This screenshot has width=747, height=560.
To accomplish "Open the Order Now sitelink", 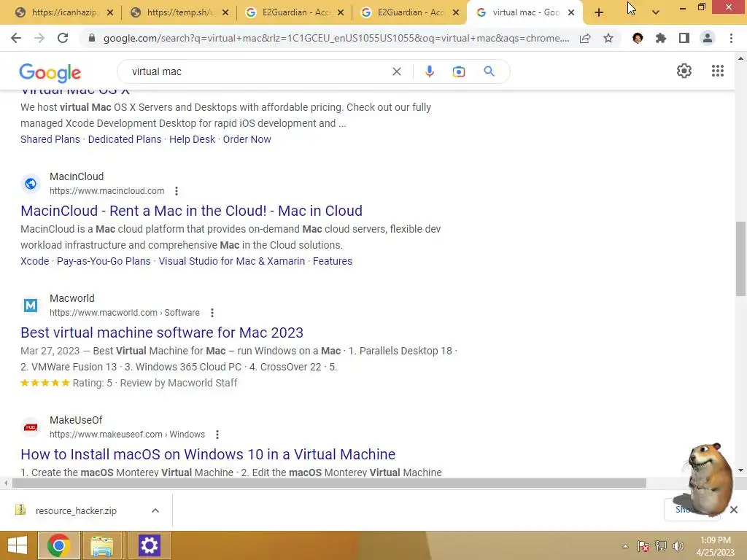I will click(x=247, y=139).
